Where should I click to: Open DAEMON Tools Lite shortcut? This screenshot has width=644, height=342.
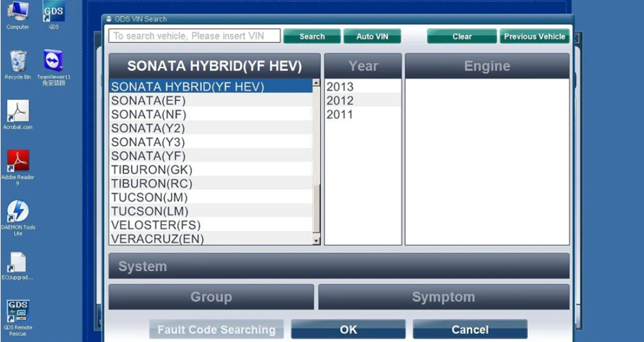click(17, 218)
